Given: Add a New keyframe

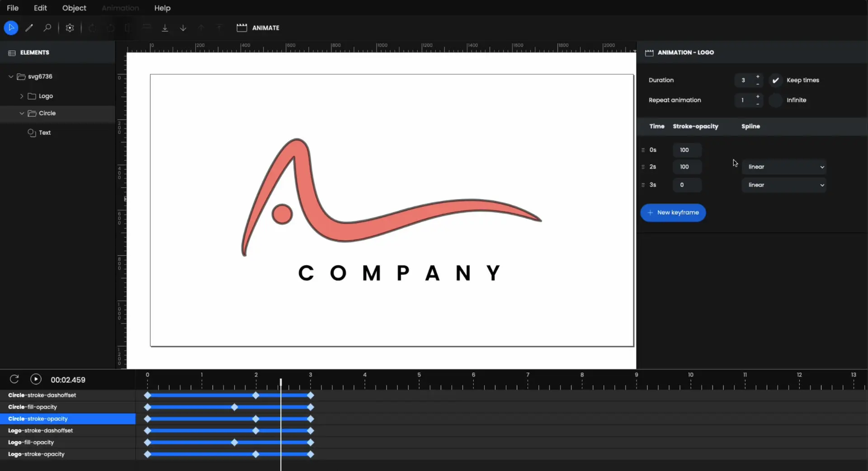Looking at the screenshot, I should (673, 213).
